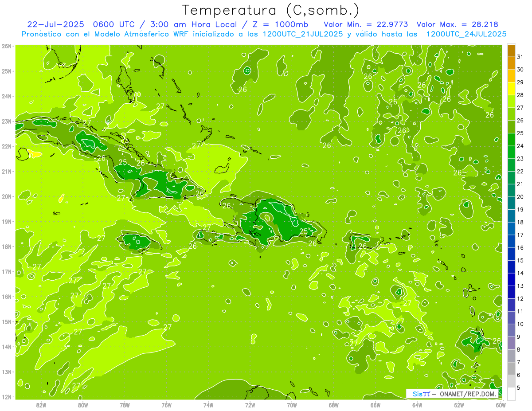The height and width of the screenshot is (411, 532).
Task: Click the legend scale value '7'
Action: pos(519,362)
